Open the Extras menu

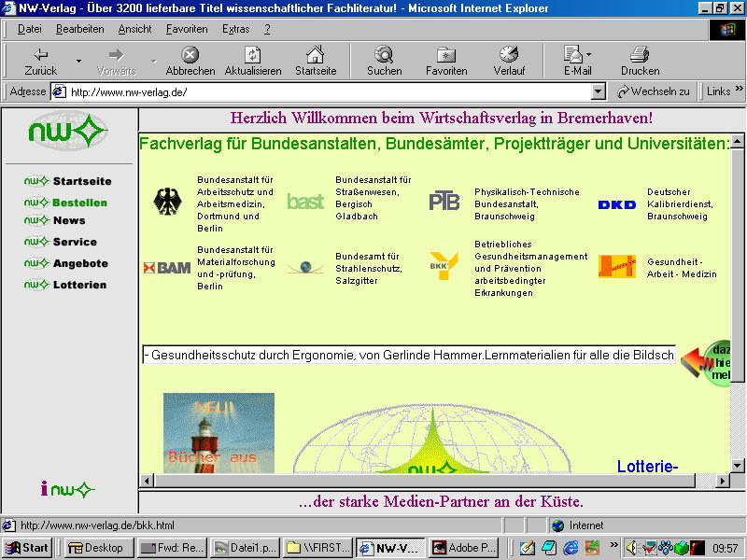[x=236, y=29]
